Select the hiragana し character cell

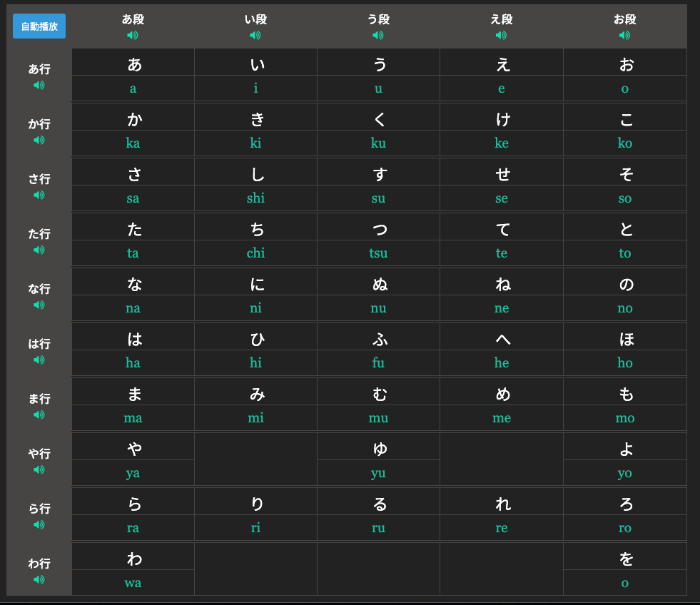click(x=256, y=173)
